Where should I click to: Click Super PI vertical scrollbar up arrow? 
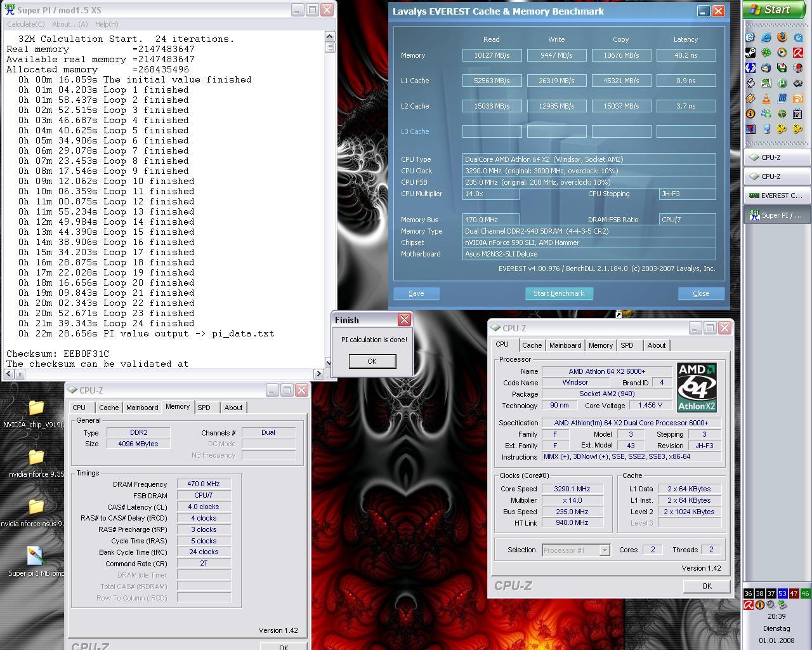click(x=330, y=36)
